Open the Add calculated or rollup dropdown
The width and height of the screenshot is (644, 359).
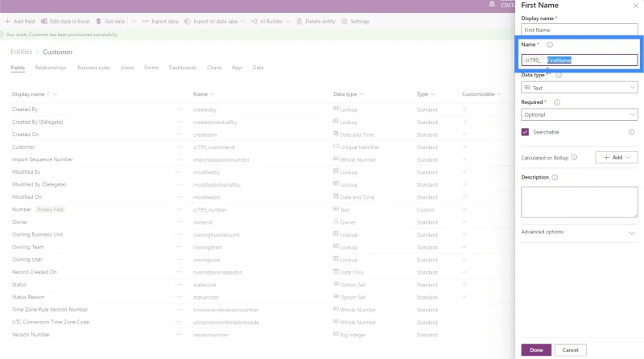616,157
